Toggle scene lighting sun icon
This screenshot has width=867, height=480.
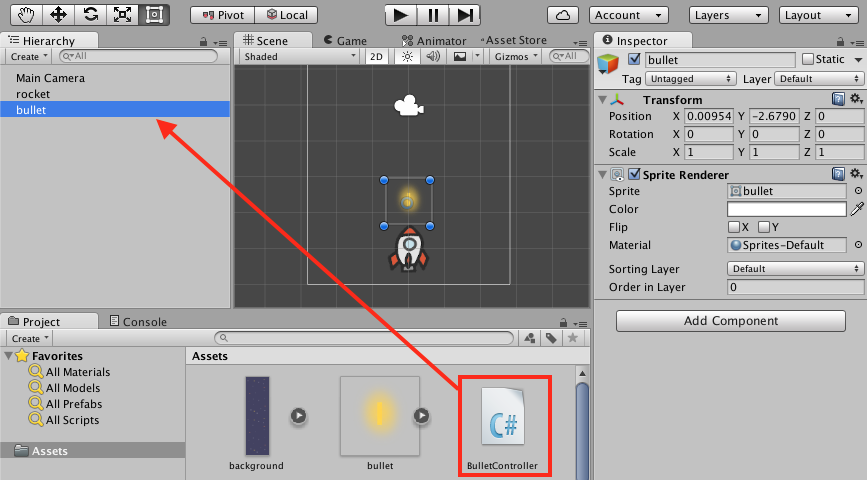[407, 56]
